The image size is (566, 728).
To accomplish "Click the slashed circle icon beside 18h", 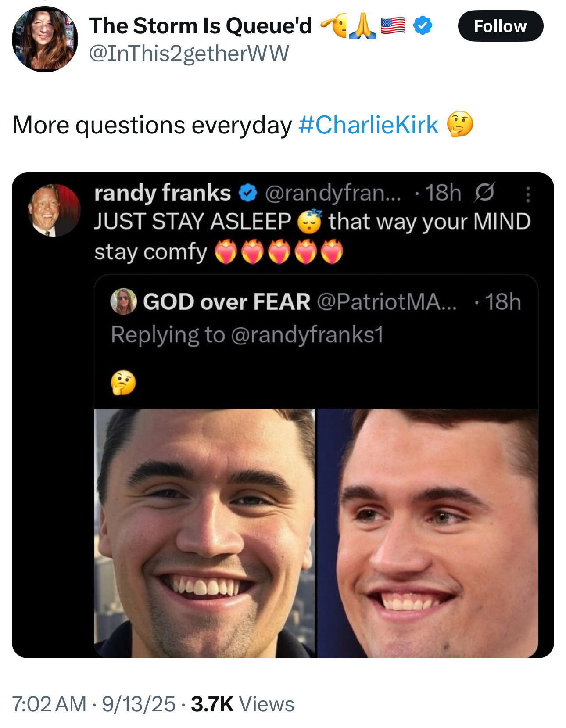I will (484, 193).
